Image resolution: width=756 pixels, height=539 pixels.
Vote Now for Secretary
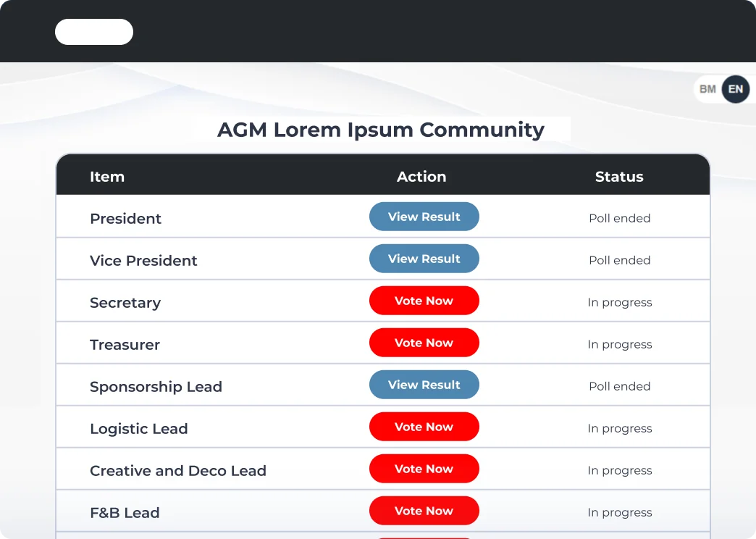point(424,301)
